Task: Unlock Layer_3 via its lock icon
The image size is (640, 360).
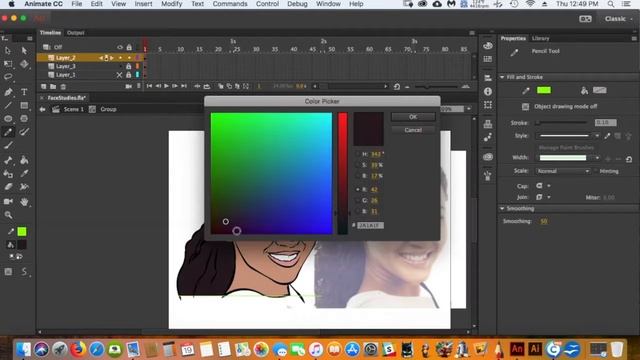Action: pos(129,66)
